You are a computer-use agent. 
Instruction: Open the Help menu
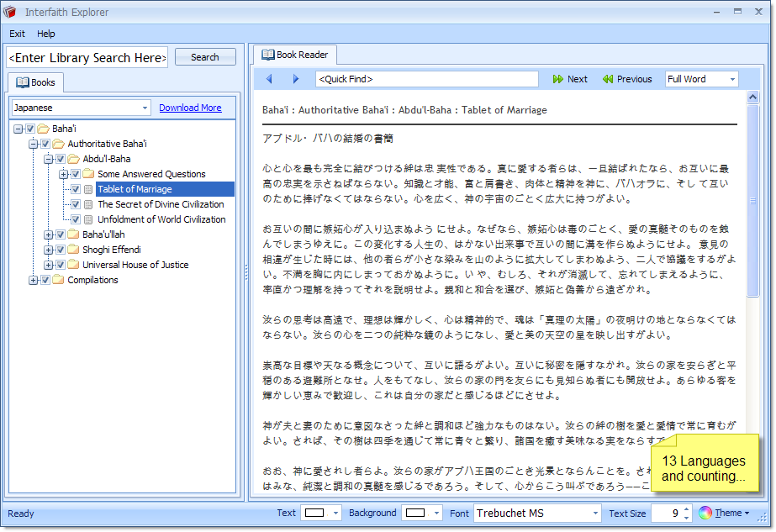coord(46,34)
